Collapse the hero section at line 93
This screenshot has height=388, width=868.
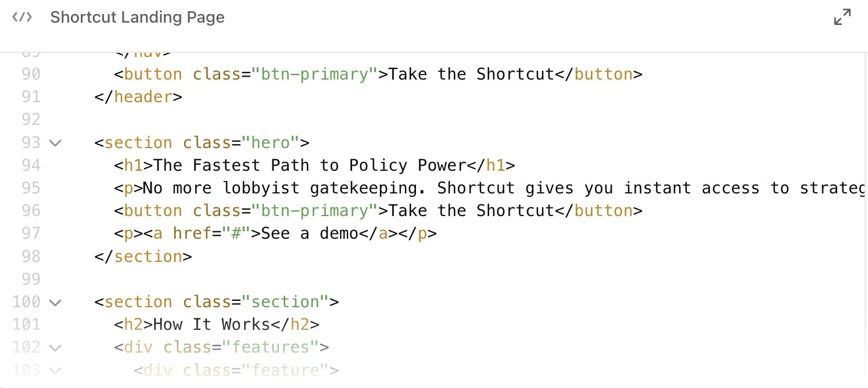(55, 143)
